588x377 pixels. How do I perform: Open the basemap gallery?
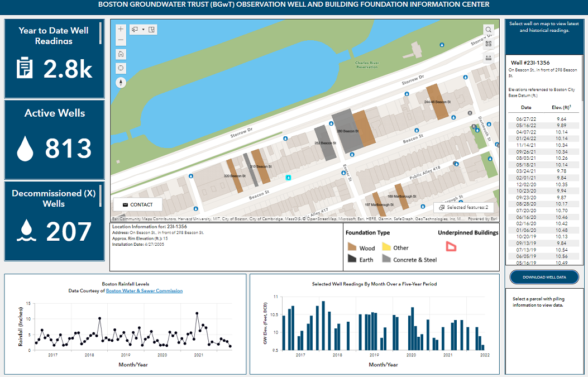(488, 43)
